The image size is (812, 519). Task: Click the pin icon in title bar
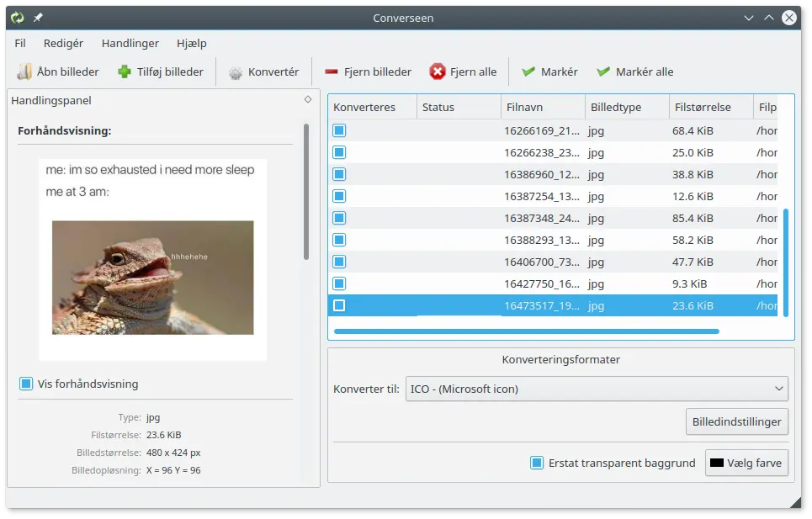[38, 18]
